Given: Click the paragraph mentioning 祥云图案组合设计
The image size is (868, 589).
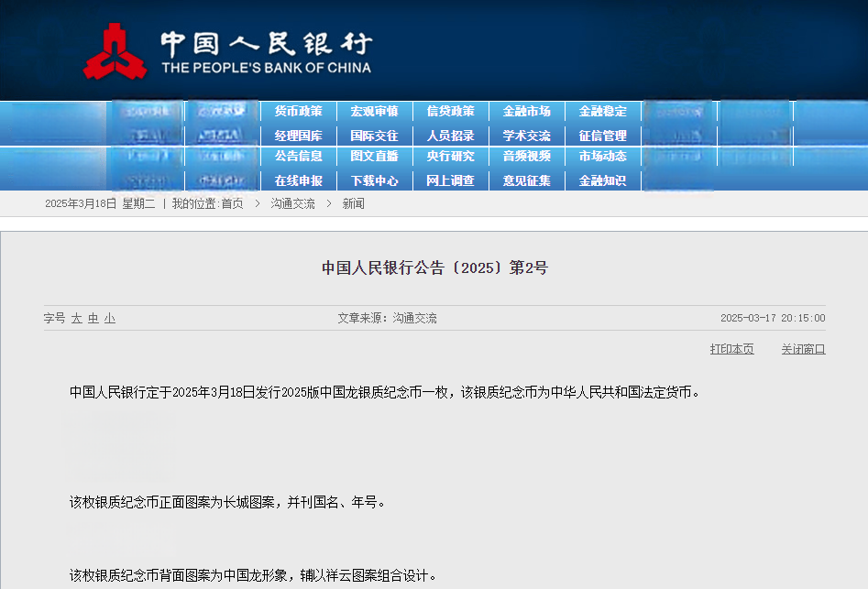Looking at the screenshot, I should coord(253,576).
